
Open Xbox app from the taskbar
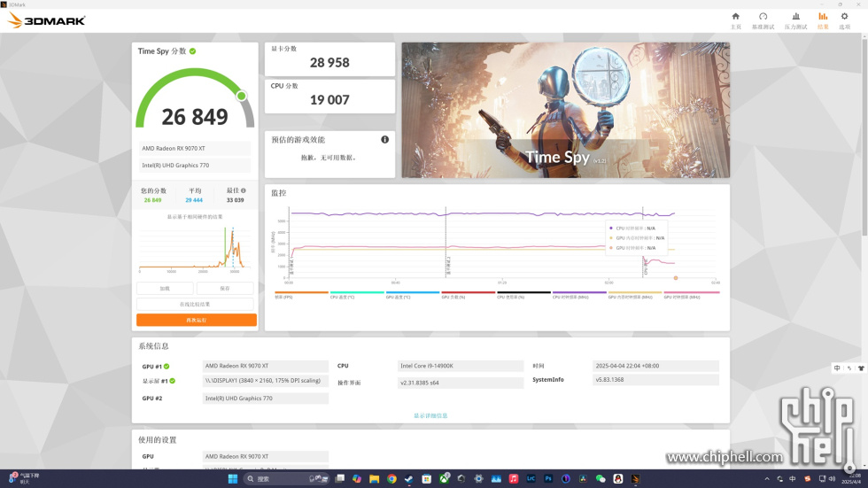click(444, 478)
